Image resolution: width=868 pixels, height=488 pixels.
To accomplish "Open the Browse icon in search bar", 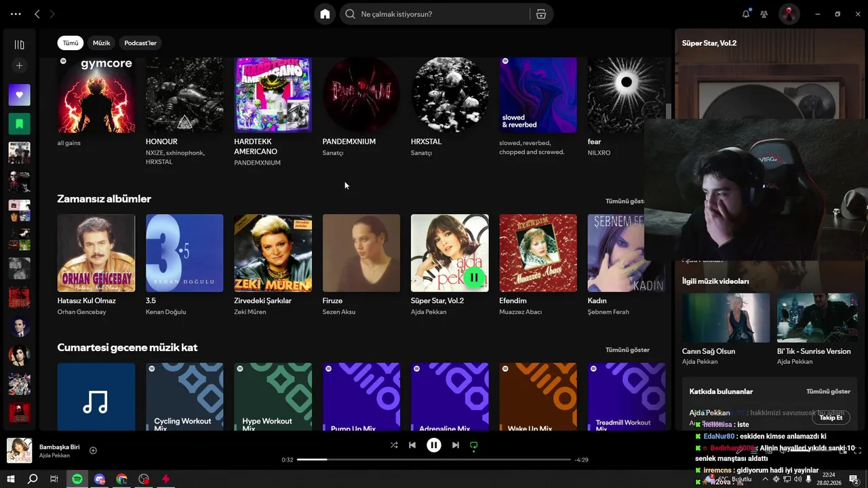I will 541,14.
